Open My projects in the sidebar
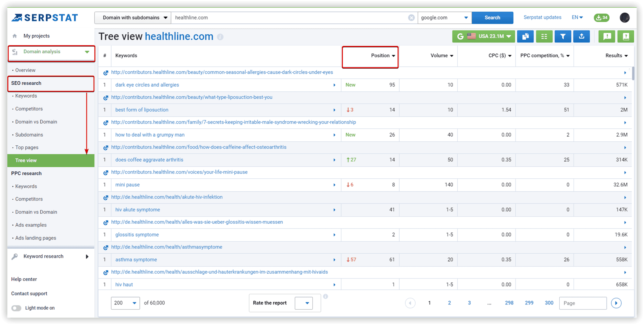The image size is (644, 325). [37, 36]
